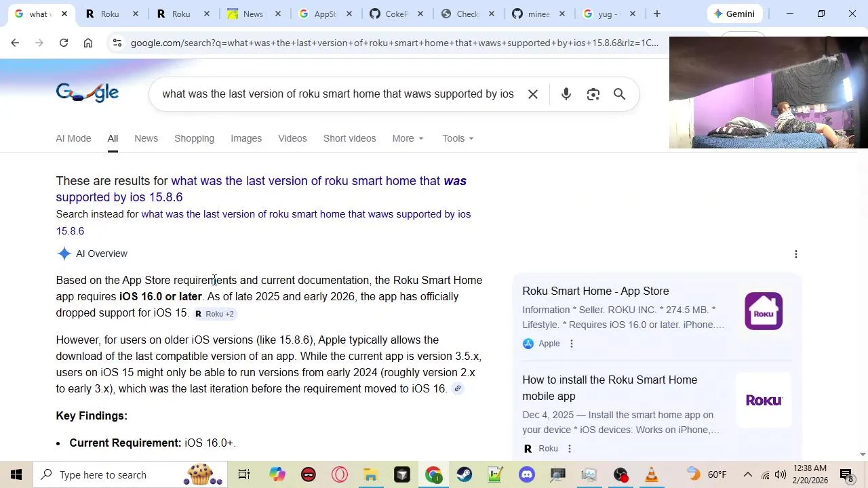Open a new browser tab

pos(657,14)
